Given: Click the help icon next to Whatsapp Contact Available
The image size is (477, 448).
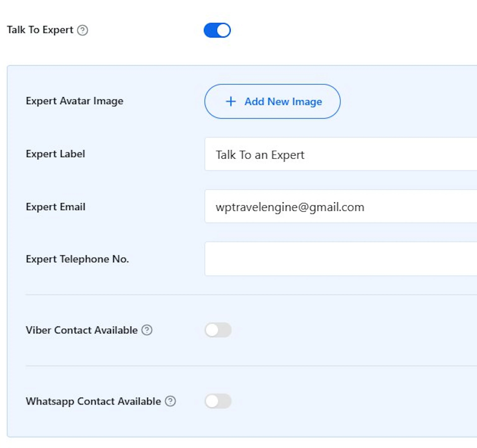Looking at the screenshot, I should pyautogui.click(x=170, y=401).
